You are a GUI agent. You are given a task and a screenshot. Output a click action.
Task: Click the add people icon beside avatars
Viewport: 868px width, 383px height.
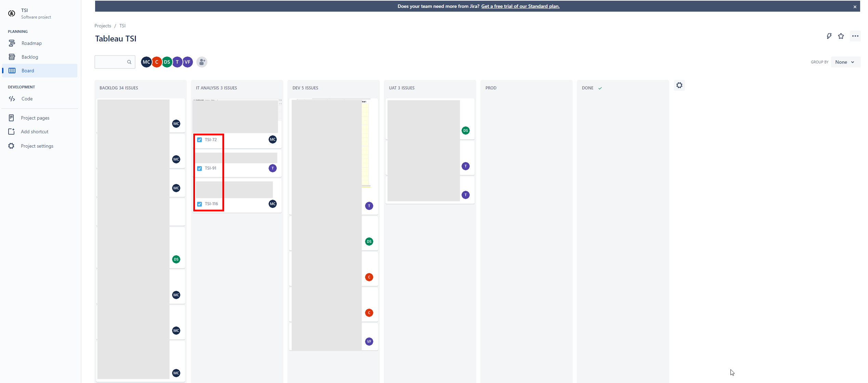click(202, 62)
